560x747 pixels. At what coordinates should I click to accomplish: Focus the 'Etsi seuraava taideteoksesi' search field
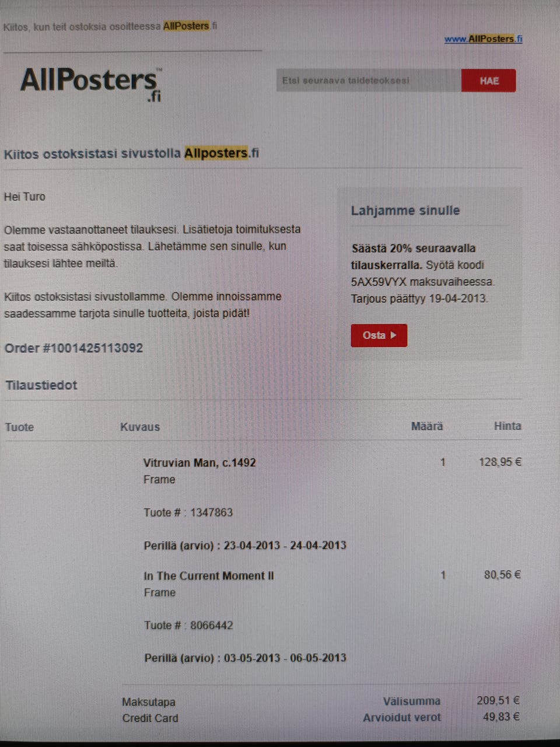point(369,81)
